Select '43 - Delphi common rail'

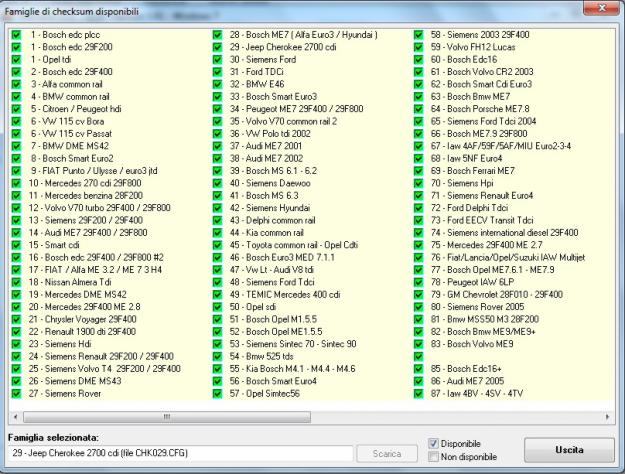click(x=272, y=220)
